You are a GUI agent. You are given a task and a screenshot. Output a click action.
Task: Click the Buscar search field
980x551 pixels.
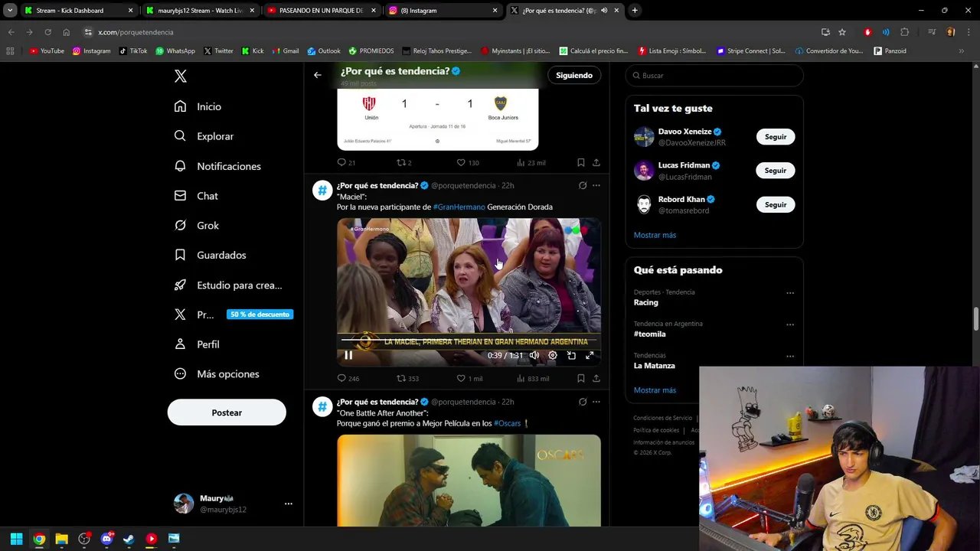pyautogui.click(x=714, y=76)
